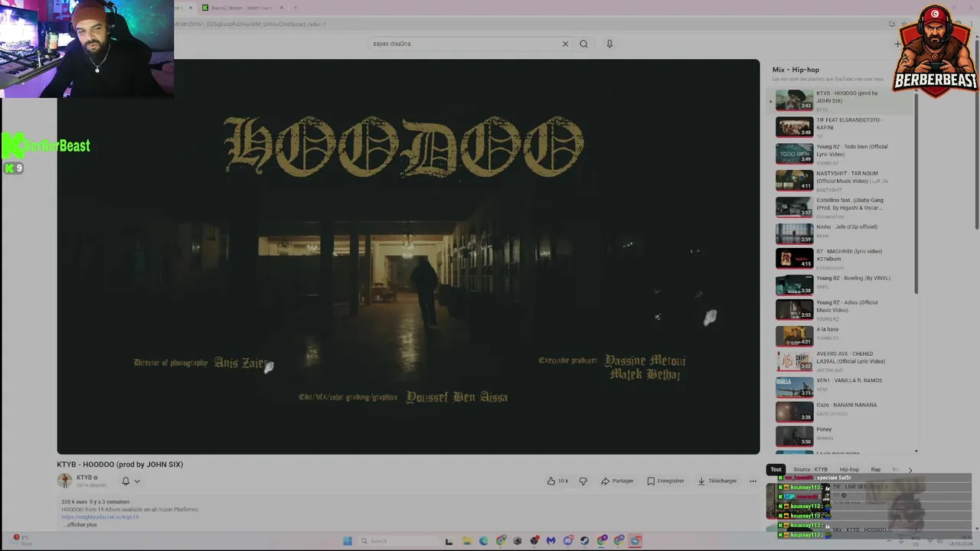980x551 pixels.
Task: Open Steam from the taskbar
Action: point(584,541)
